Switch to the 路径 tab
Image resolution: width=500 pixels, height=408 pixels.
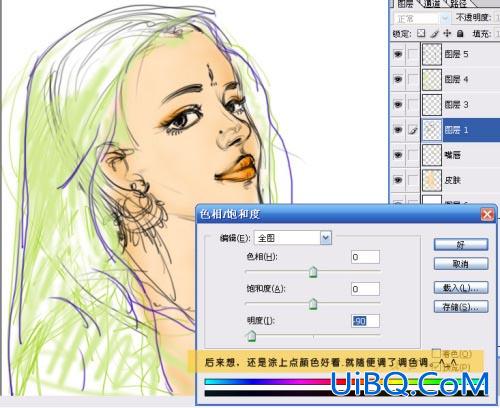pyautogui.click(x=459, y=4)
